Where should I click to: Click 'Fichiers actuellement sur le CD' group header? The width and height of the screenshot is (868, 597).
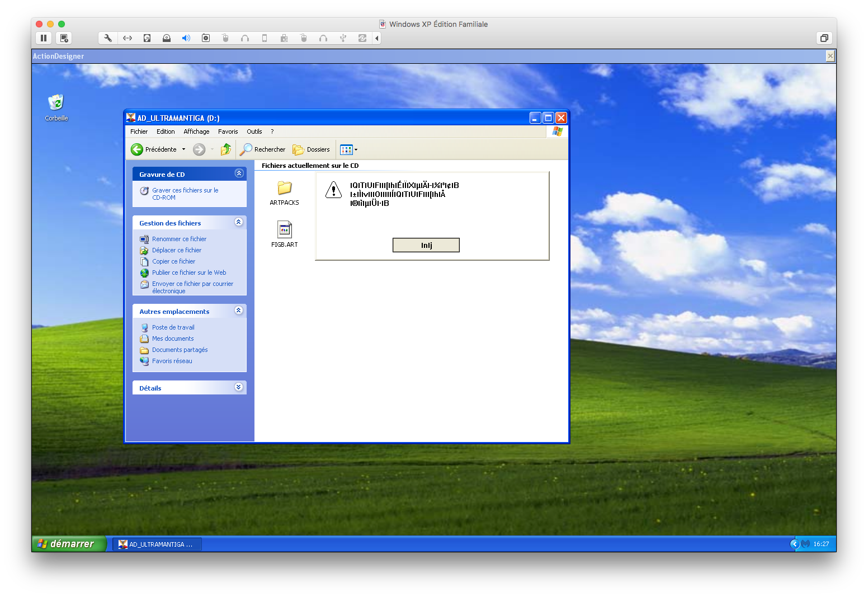[310, 166]
